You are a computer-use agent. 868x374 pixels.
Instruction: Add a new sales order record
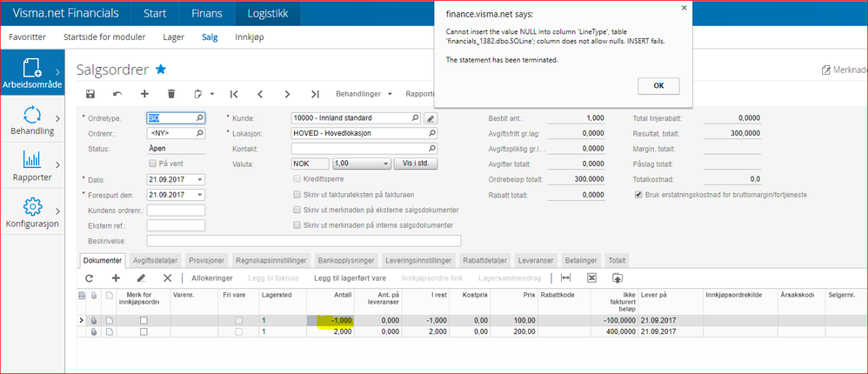click(144, 94)
